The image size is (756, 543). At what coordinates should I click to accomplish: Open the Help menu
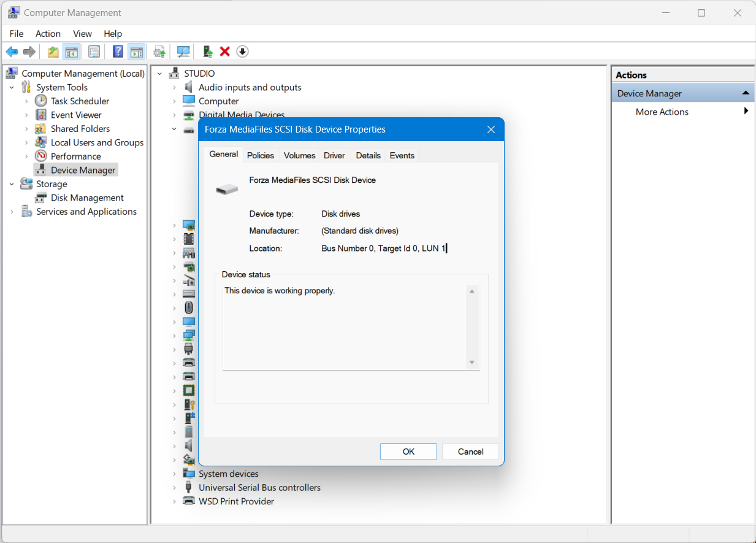pyautogui.click(x=113, y=34)
